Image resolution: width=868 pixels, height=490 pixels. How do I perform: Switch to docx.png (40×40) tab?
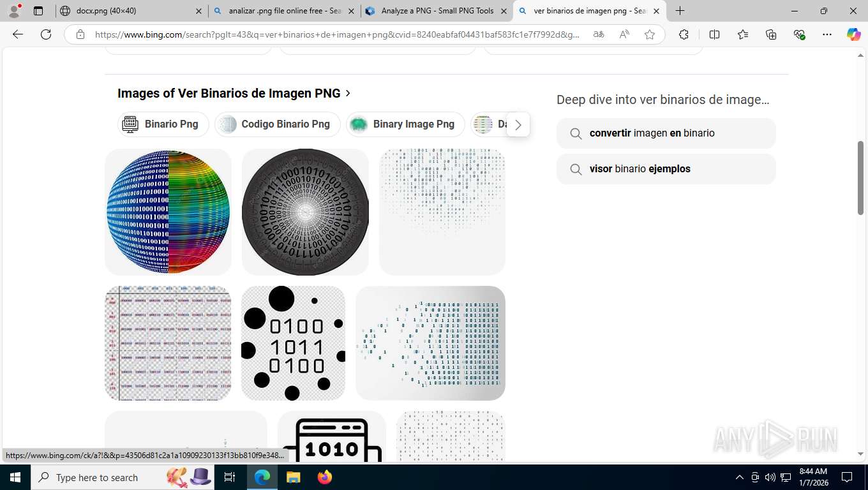pos(130,11)
